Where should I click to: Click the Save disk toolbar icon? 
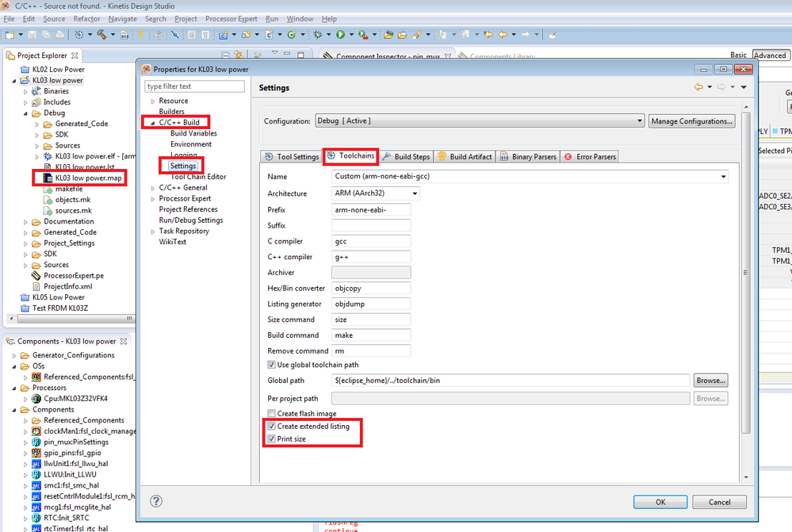tap(33, 35)
